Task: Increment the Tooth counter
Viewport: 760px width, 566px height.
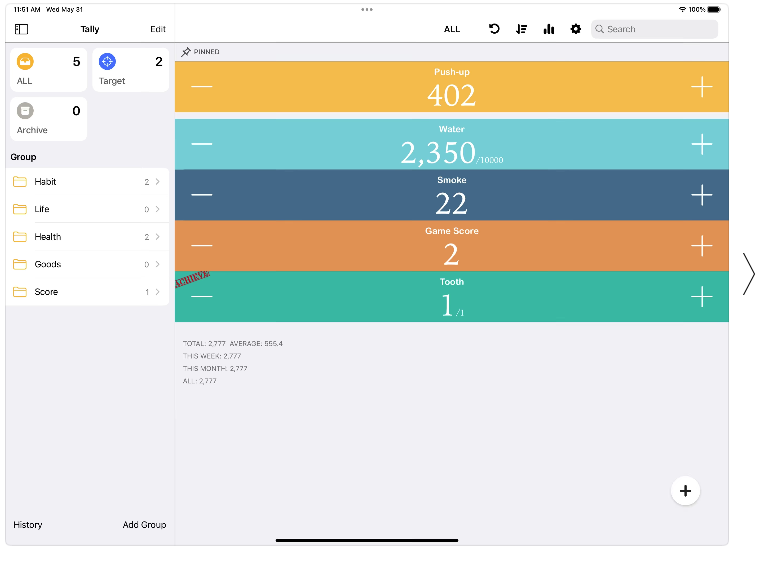Action: pos(701,297)
